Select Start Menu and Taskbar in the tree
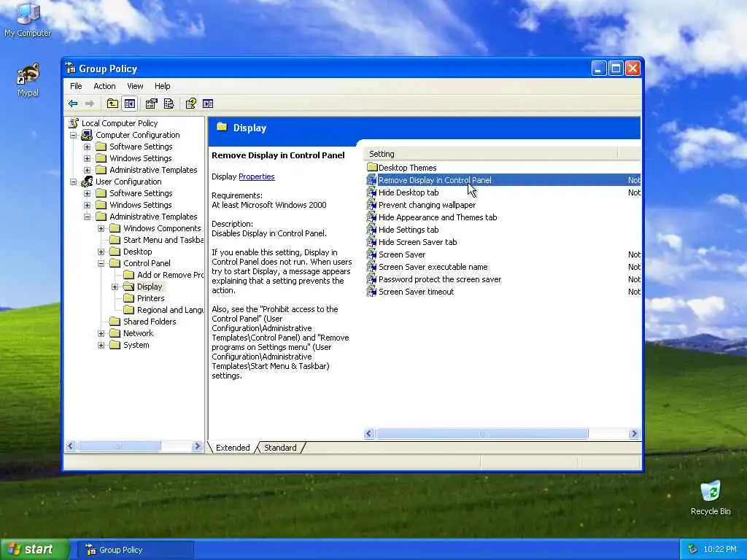The height and width of the screenshot is (560, 747). [x=163, y=240]
